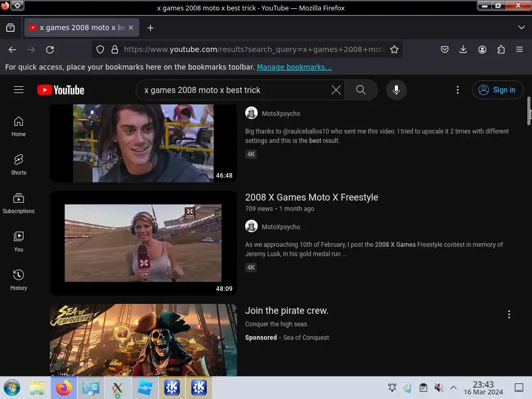Screen dimensions: 532x399
Task: Click the Firefox URL address bar
Action: 255,49
